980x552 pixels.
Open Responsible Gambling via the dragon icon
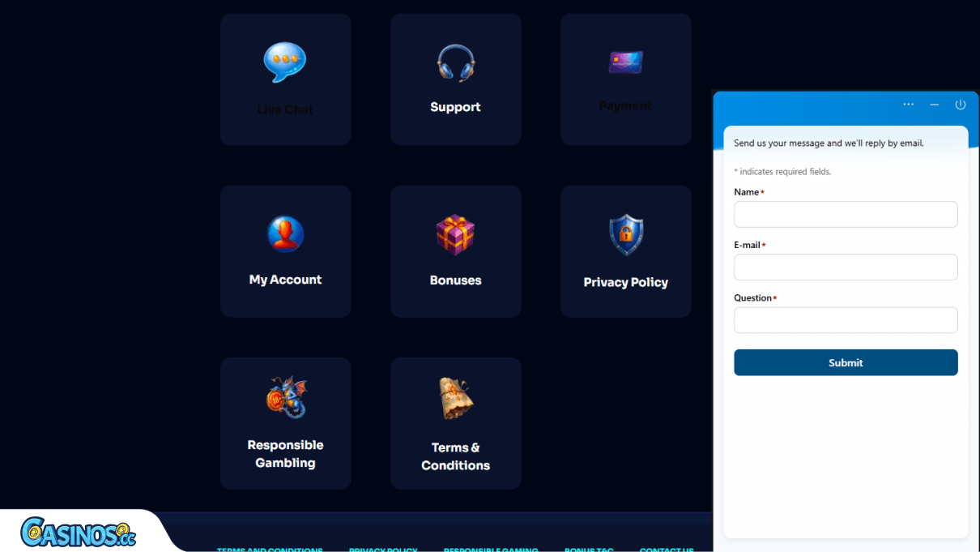tap(285, 397)
